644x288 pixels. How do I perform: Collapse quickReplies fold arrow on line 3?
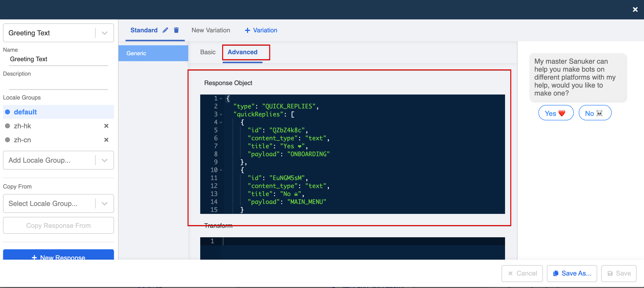tap(221, 115)
